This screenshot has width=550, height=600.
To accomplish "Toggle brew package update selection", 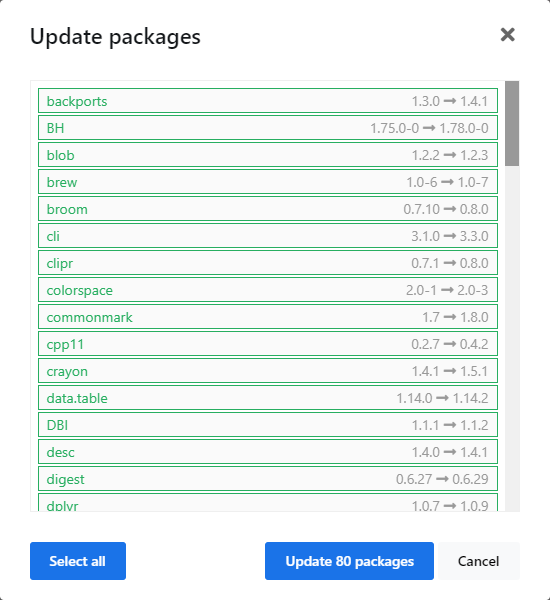I will pos(268,182).
